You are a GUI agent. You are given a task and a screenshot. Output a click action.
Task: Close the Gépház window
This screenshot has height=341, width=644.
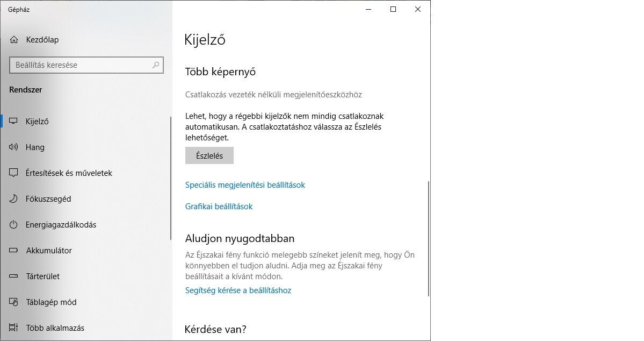(x=418, y=10)
